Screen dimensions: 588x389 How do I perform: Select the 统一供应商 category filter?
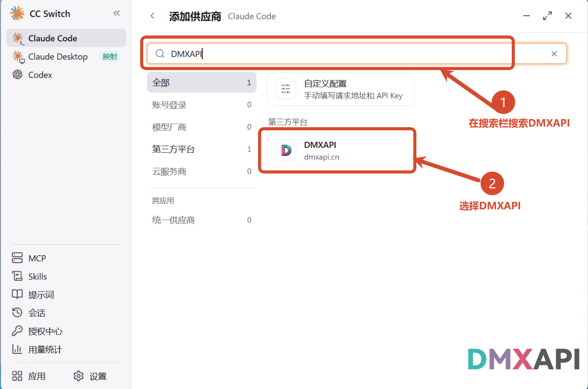pyautogui.click(x=202, y=220)
